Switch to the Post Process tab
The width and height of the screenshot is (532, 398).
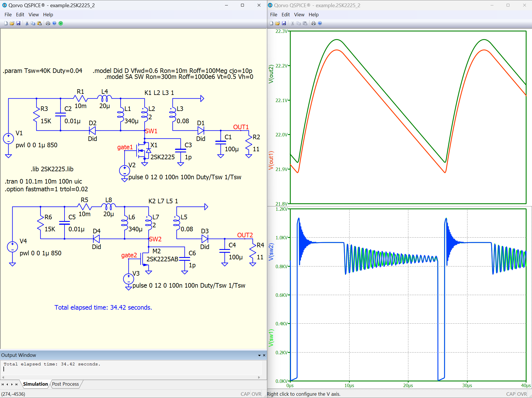pyautogui.click(x=65, y=384)
